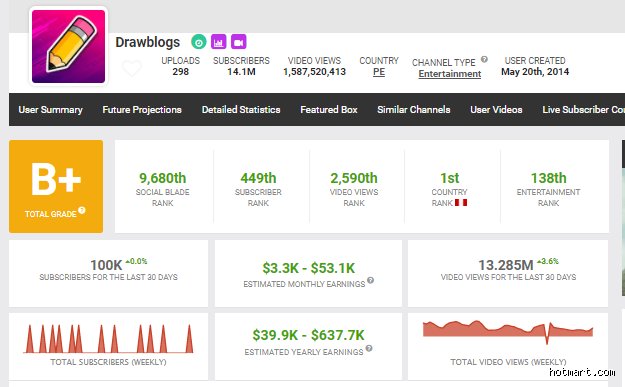625x387 pixels.
Task: Click the green live counter icon beside Drawblogs
Action: coord(199,42)
